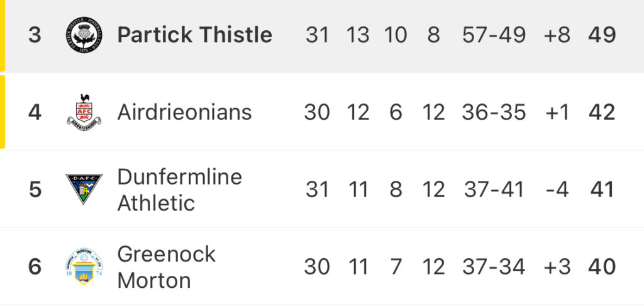
Task: Select the Greenock Morton crest icon
Action: pyautogui.click(x=84, y=266)
